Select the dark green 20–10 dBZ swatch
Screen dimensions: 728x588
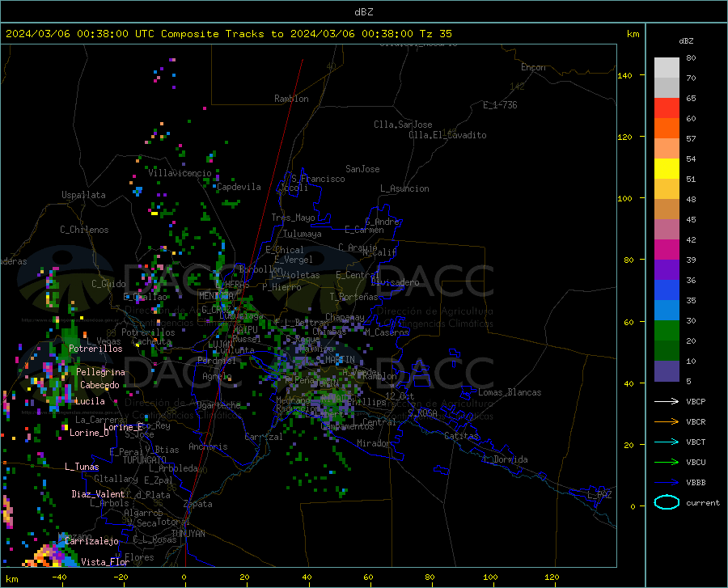tap(667, 351)
